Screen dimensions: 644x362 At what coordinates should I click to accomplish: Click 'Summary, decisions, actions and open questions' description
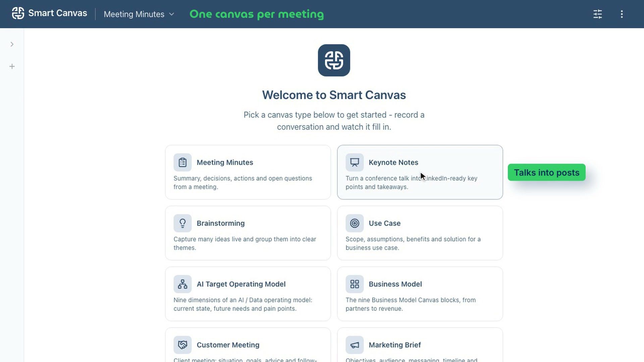coord(243,182)
